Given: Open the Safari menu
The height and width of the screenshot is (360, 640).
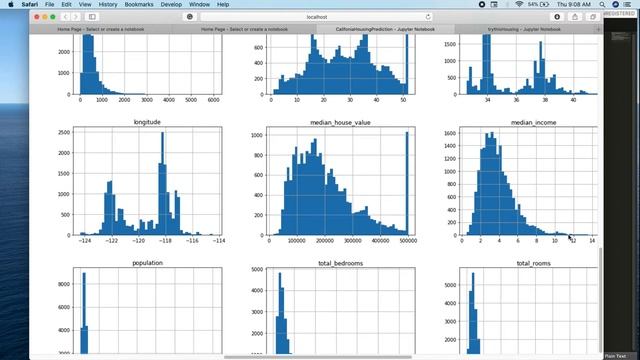Looking at the screenshot, I should [x=30, y=4].
